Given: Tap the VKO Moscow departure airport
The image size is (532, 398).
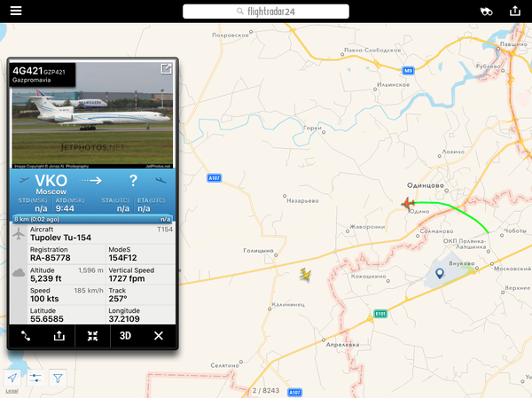Looking at the screenshot, I should pos(51,184).
